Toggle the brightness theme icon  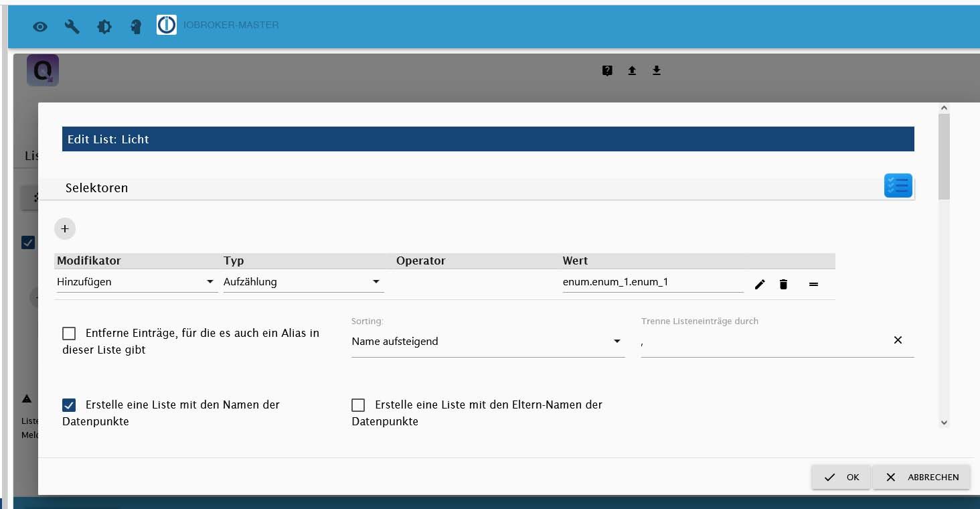pyautogui.click(x=104, y=27)
